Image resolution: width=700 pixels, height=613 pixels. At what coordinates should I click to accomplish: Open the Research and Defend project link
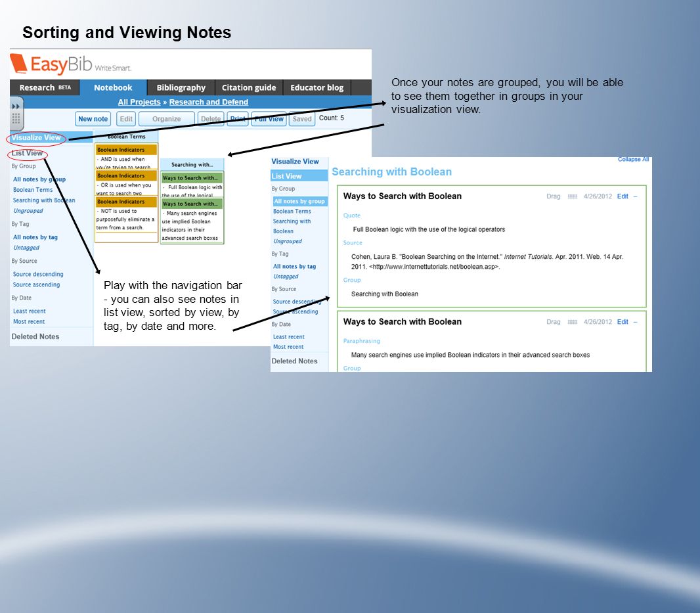click(208, 102)
